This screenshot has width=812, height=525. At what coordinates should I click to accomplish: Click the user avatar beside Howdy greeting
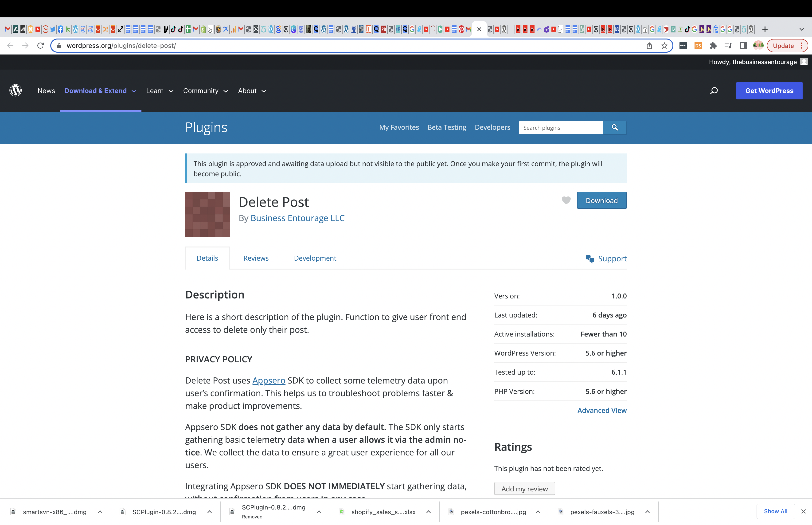click(804, 62)
